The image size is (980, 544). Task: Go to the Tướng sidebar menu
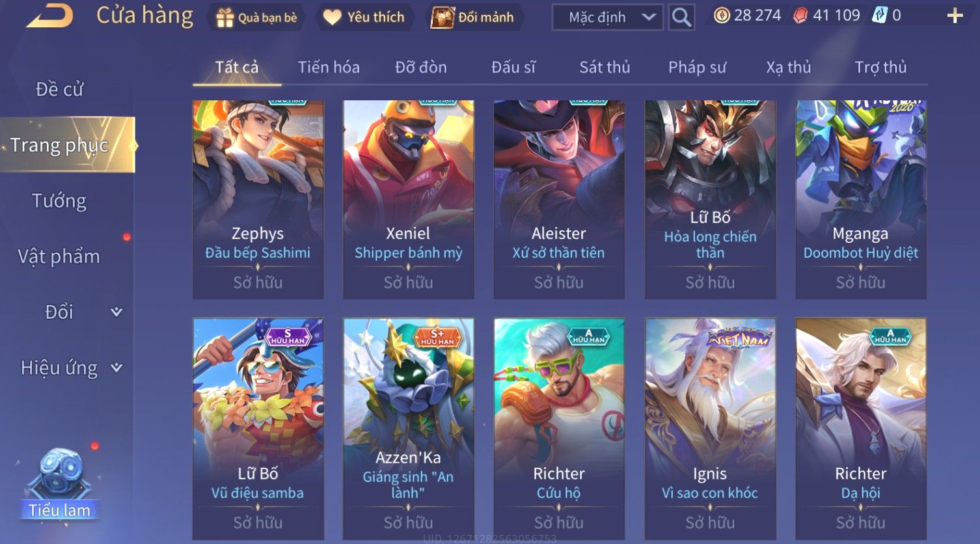[59, 200]
